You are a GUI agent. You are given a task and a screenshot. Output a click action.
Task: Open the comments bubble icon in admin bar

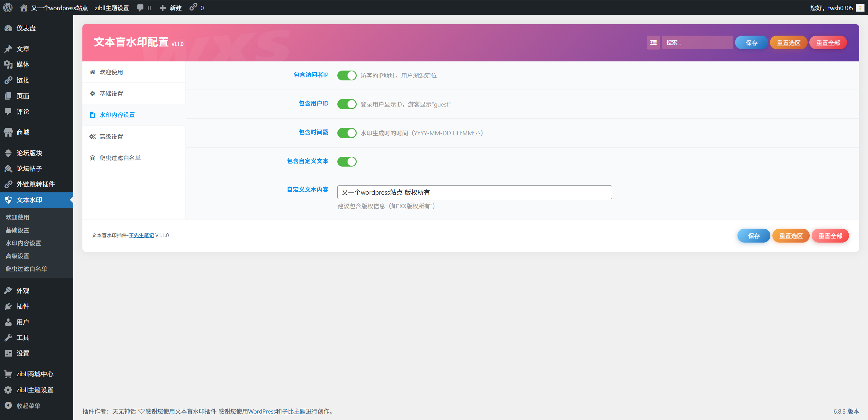click(140, 8)
